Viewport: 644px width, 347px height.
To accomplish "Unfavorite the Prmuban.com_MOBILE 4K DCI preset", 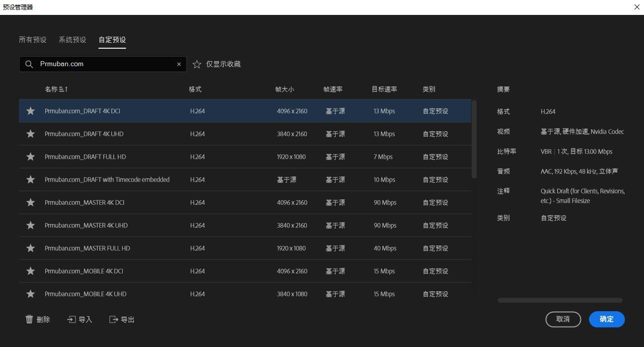I will (x=30, y=271).
